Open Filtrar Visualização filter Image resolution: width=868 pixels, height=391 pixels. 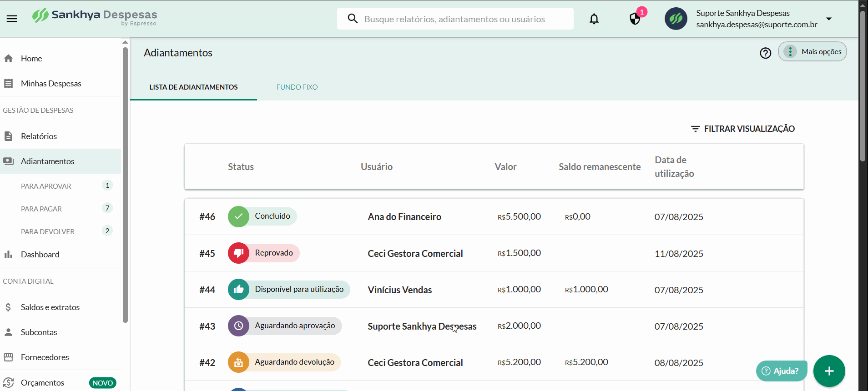742,129
